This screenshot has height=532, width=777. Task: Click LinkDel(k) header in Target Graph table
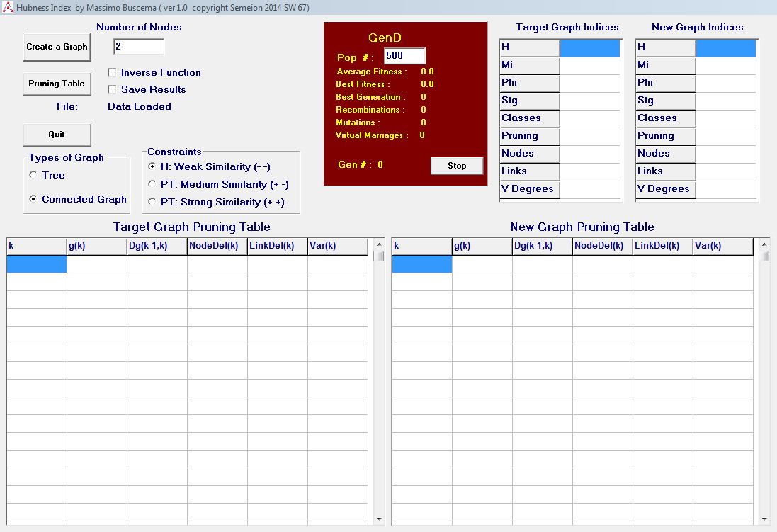pyautogui.click(x=278, y=247)
